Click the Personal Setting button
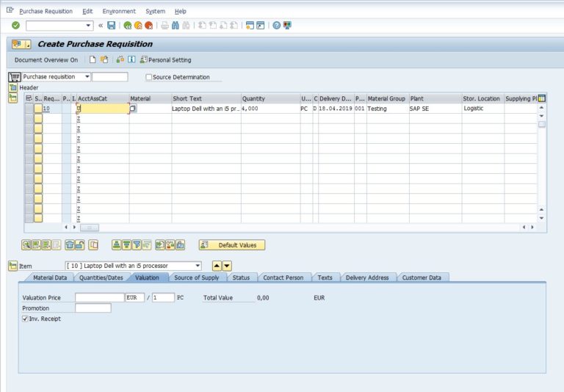 tap(166, 60)
